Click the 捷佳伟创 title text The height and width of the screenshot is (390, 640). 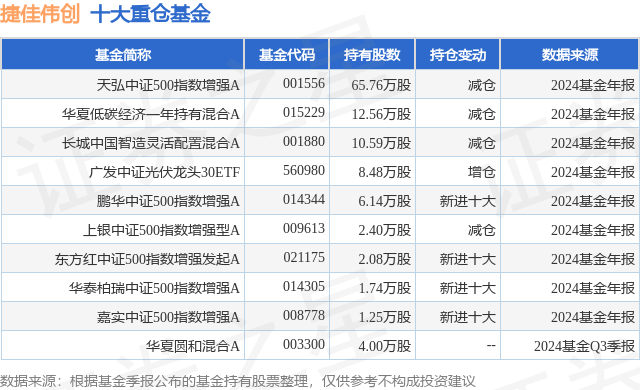[x=40, y=14]
